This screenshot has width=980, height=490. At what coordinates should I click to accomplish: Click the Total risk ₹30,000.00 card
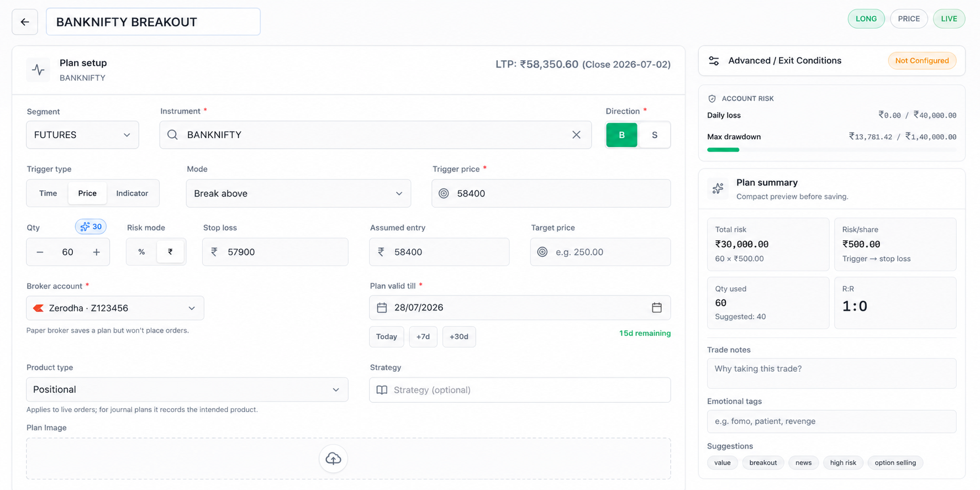point(768,244)
